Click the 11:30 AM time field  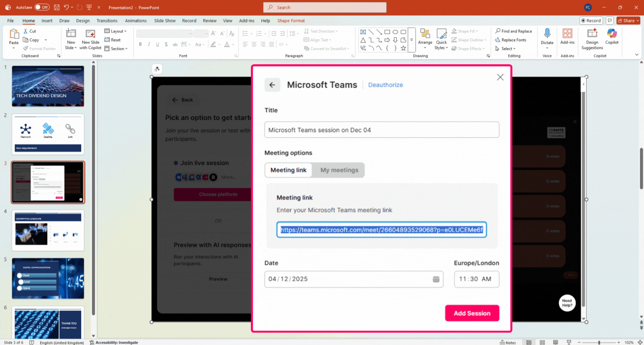click(x=476, y=279)
